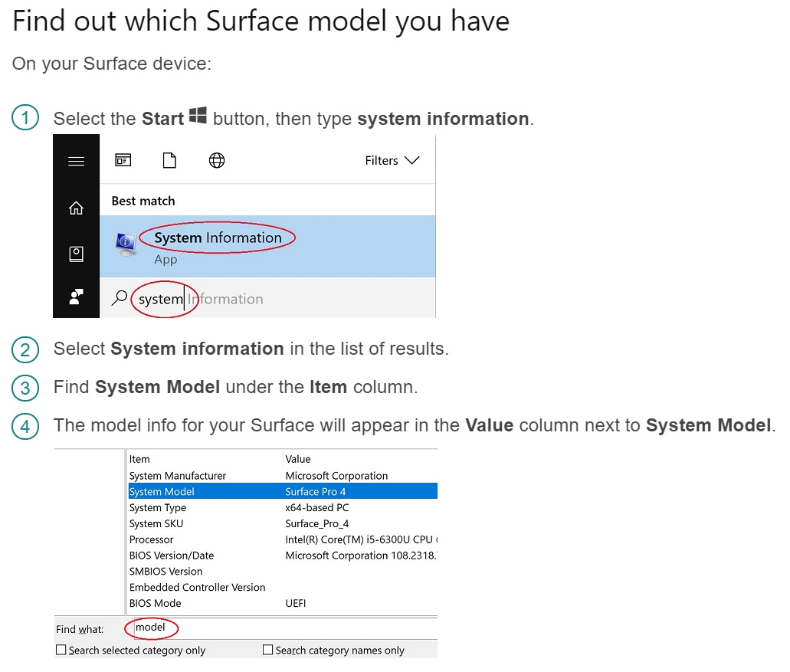Image resolution: width=790 pixels, height=672 pixels.
Task: Click the 'Item' column header
Action: 139,459
